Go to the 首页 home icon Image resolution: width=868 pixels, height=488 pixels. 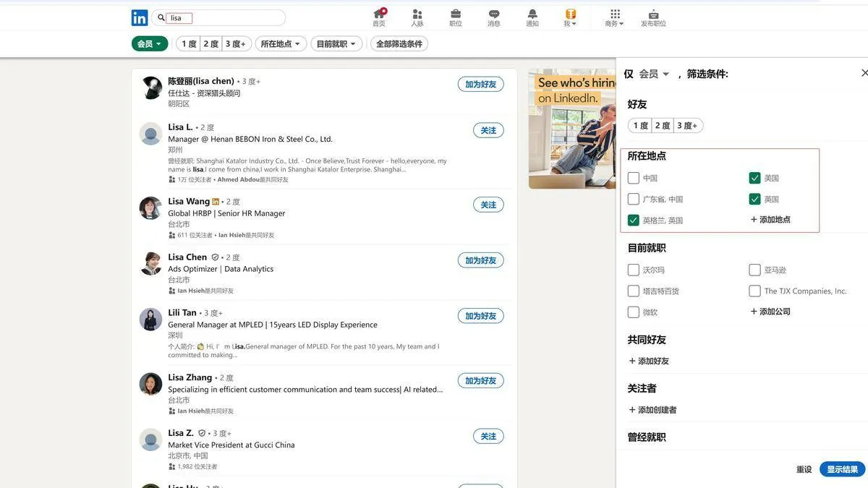tap(379, 18)
